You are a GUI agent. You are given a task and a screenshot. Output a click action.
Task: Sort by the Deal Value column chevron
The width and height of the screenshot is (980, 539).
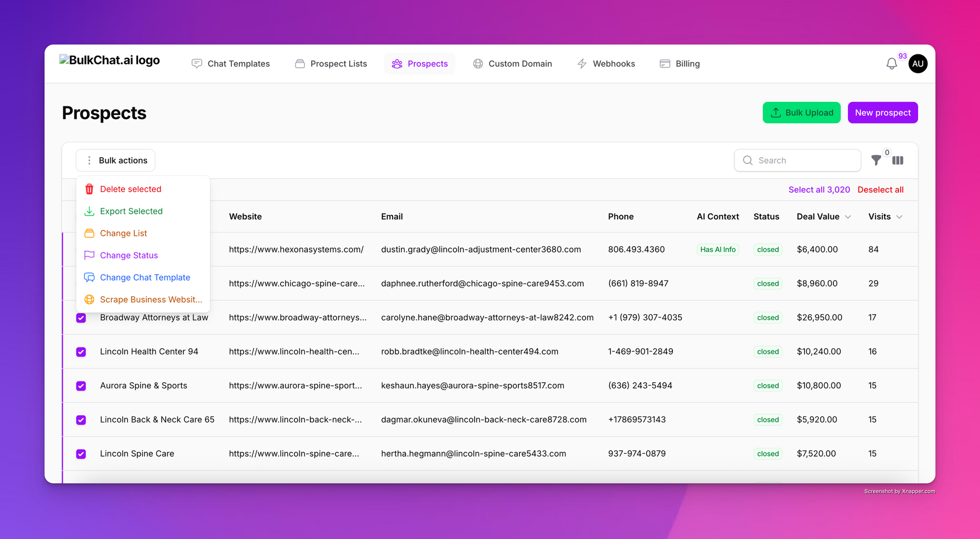click(x=848, y=217)
